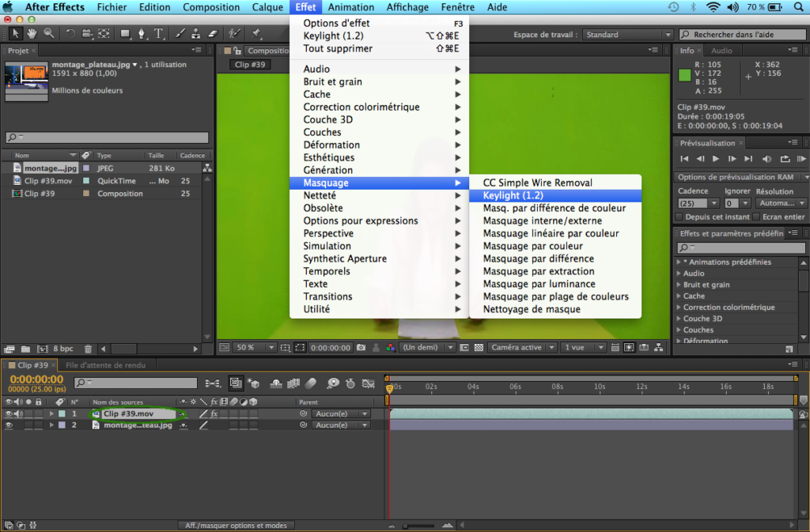Choose Keylight (1.2) in the Masquage submenu
Image resolution: width=810 pixels, height=532 pixels.
(513, 195)
